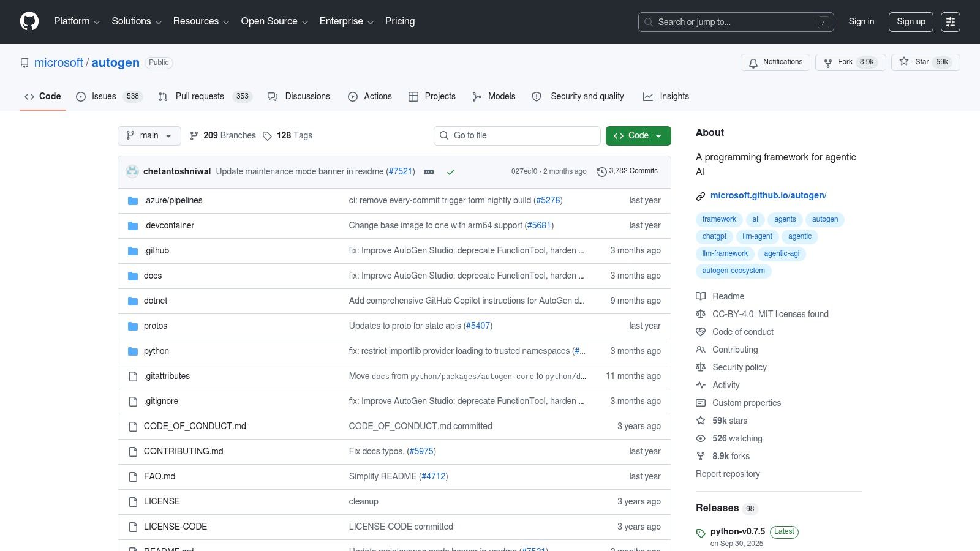Click the commits history clock icon
This screenshot has width=980, height=551.
coord(602,172)
